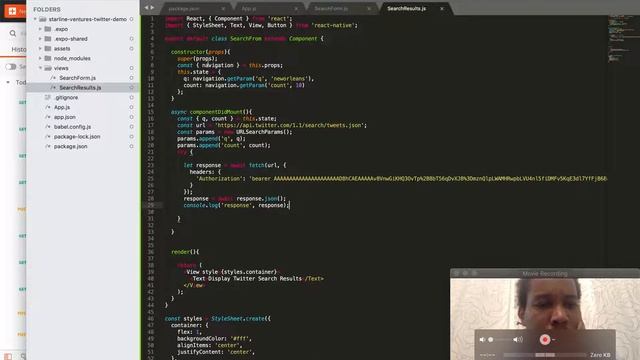Adjust the Movie Recording volume slider

click(x=500, y=340)
